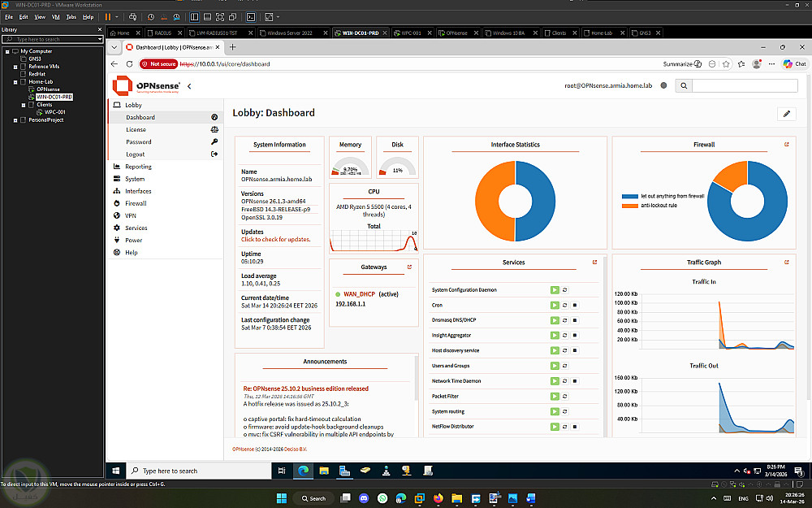Select GNS3 in the library tree
Screen dimensions: 812x508
pyautogui.click(x=35, y=59)
